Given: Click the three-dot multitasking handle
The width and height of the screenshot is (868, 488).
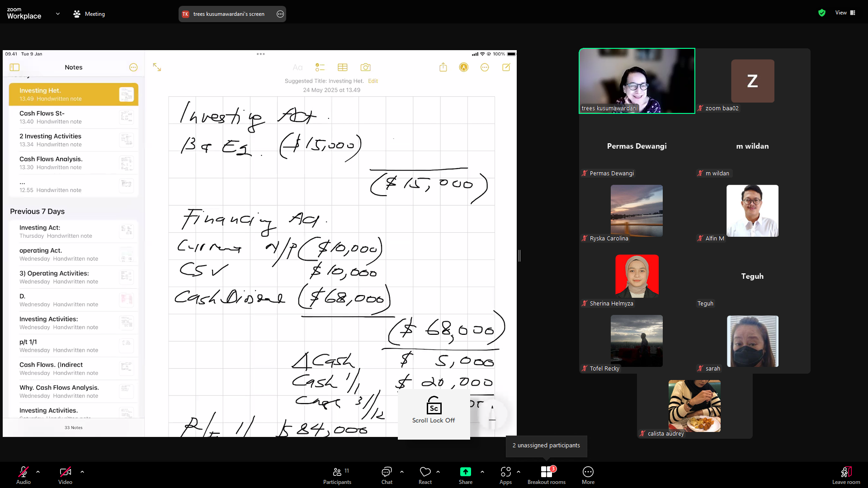Looking at the screenshot, I should click(x=261, y=54).
